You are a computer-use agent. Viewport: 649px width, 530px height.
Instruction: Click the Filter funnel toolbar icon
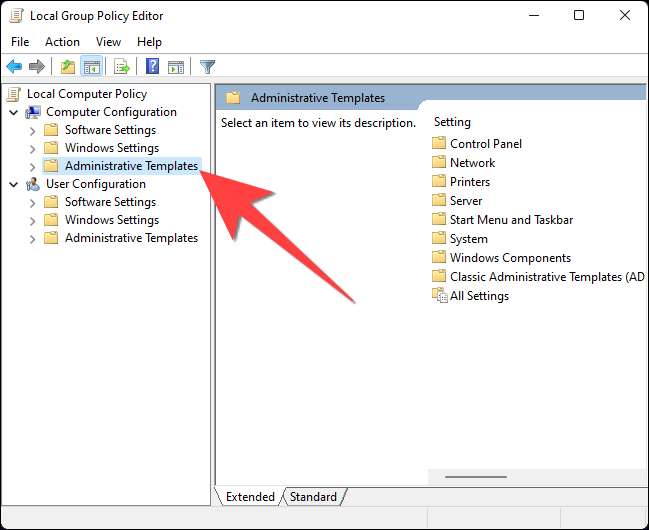[x=207, y=66]
